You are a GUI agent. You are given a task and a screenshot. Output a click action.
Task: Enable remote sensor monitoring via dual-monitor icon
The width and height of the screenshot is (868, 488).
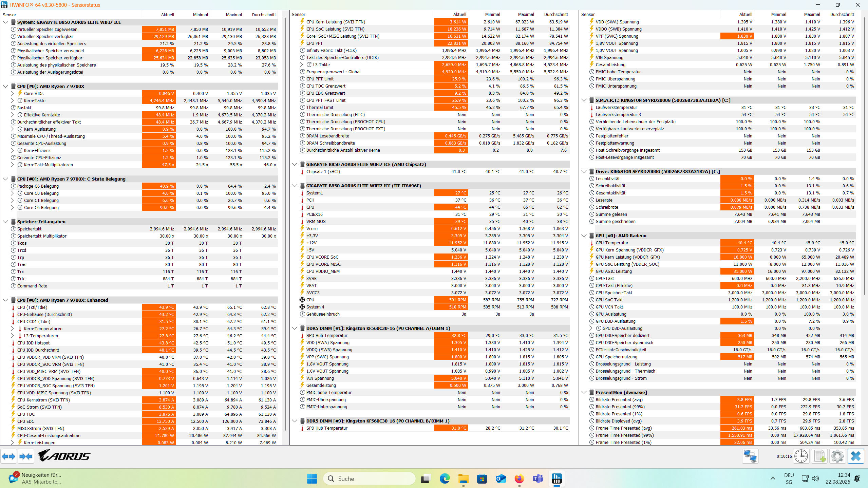click(750, 456)
